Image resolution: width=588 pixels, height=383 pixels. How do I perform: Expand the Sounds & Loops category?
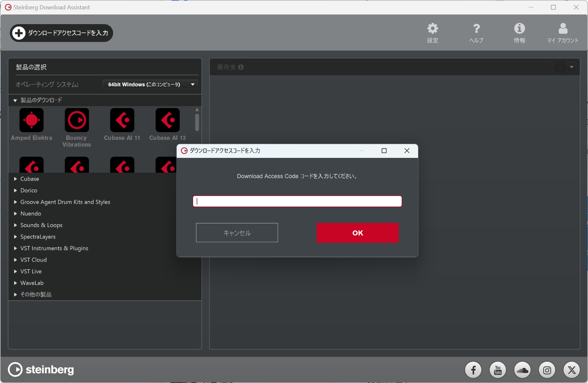tap(15, 225)
